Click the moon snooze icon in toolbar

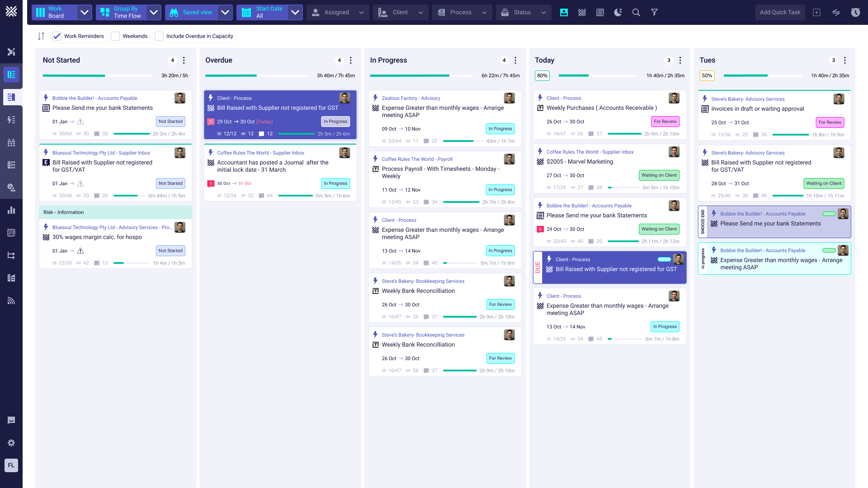tap(618, 13)
